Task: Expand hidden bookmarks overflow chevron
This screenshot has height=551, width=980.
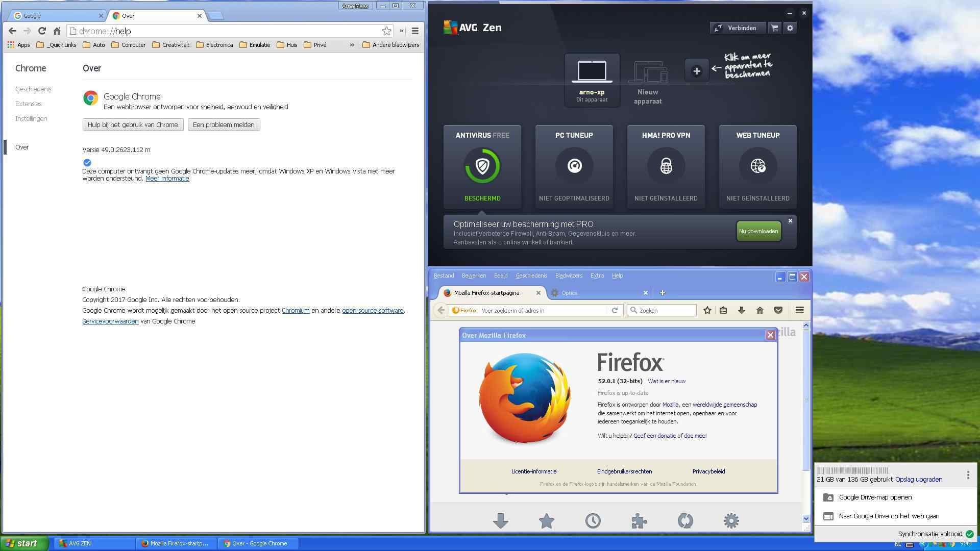Action: tap(352, 45)
